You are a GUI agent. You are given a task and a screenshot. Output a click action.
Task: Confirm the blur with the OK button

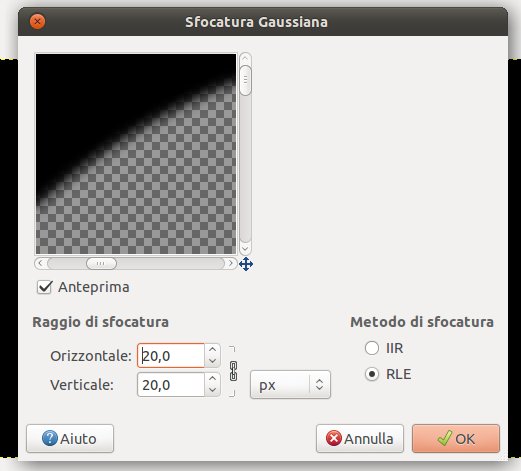(456, 439)
